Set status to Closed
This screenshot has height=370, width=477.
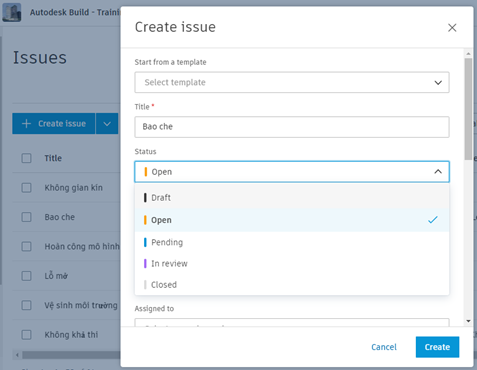(292, 285)
